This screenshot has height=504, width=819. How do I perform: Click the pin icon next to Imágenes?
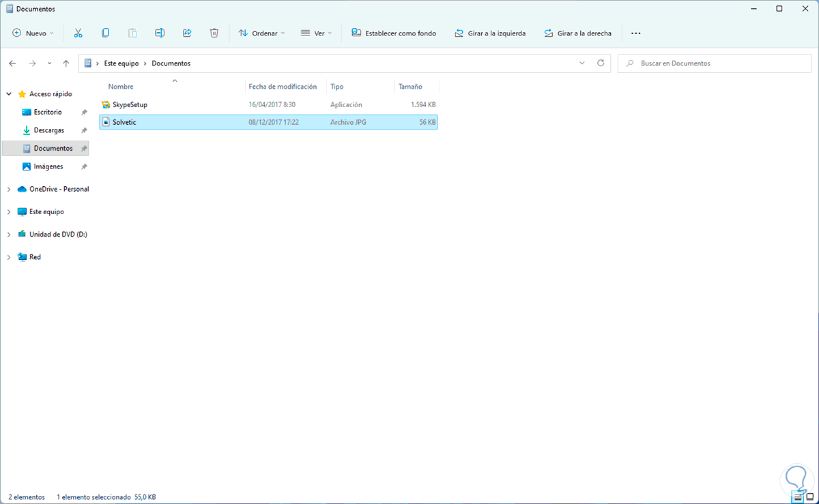[x=84, y=166]
